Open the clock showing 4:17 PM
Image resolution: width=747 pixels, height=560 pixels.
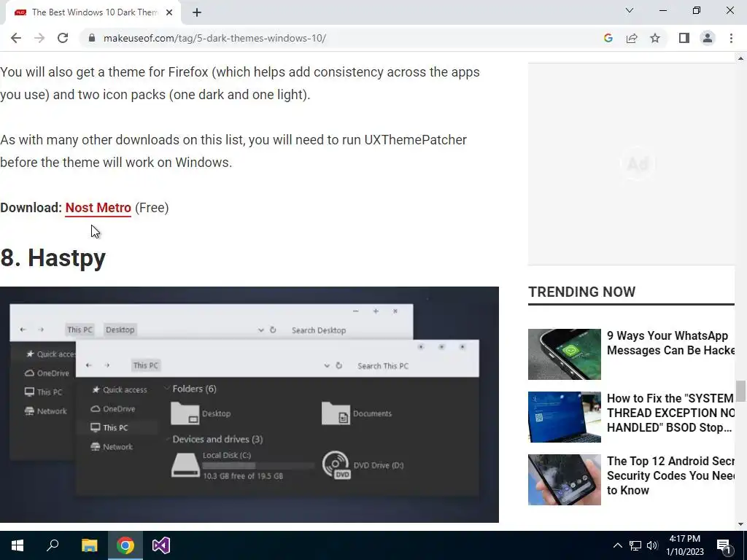[x=684, y=545]
